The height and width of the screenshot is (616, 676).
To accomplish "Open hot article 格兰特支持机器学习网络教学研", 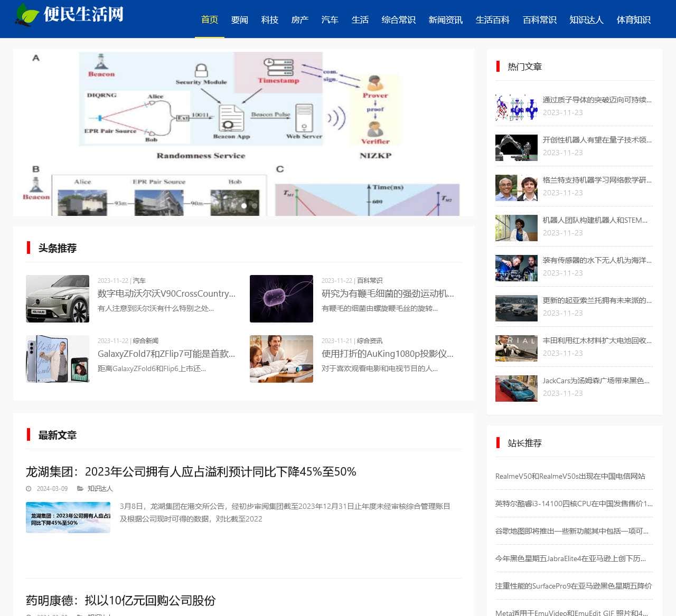I will pos(597,180).
